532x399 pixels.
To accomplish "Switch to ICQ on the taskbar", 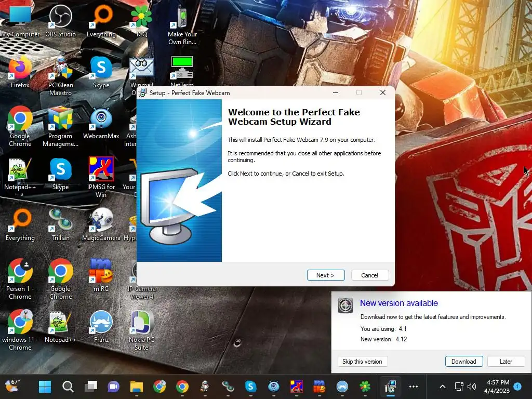I will click(x=365, y=387).
